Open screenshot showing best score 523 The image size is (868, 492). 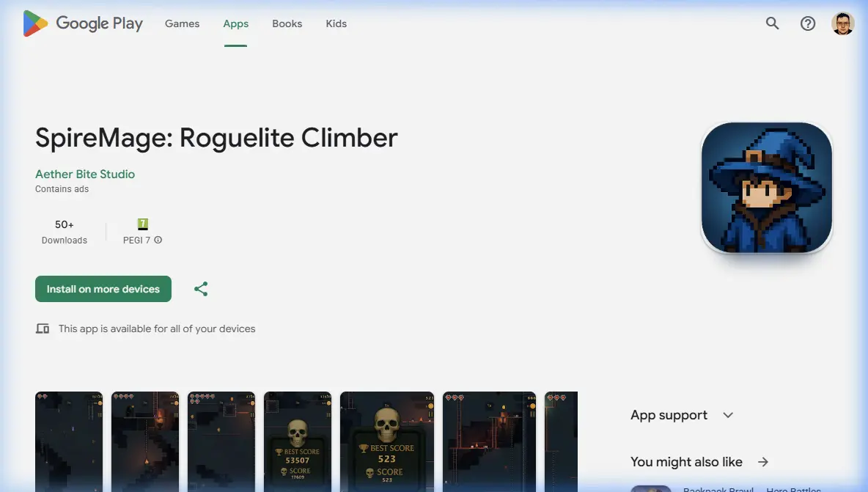pos(387,441)
